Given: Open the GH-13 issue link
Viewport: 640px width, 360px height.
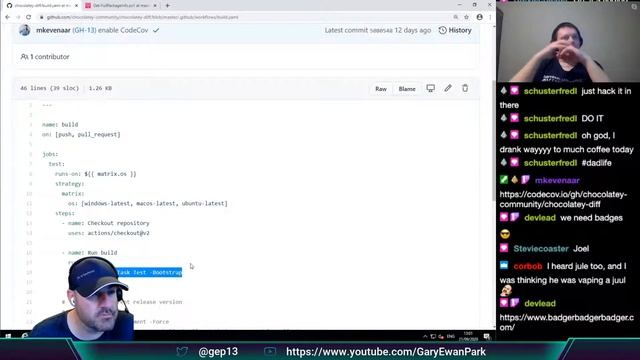Looking at the screenshot, I should tap(84, 30).
